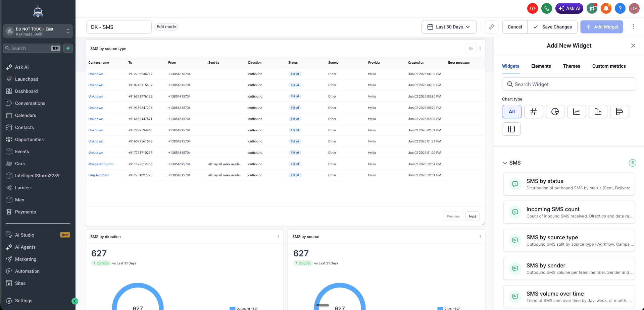
Task: Select the pie chart type icon
Action: (x=555, y=112)
